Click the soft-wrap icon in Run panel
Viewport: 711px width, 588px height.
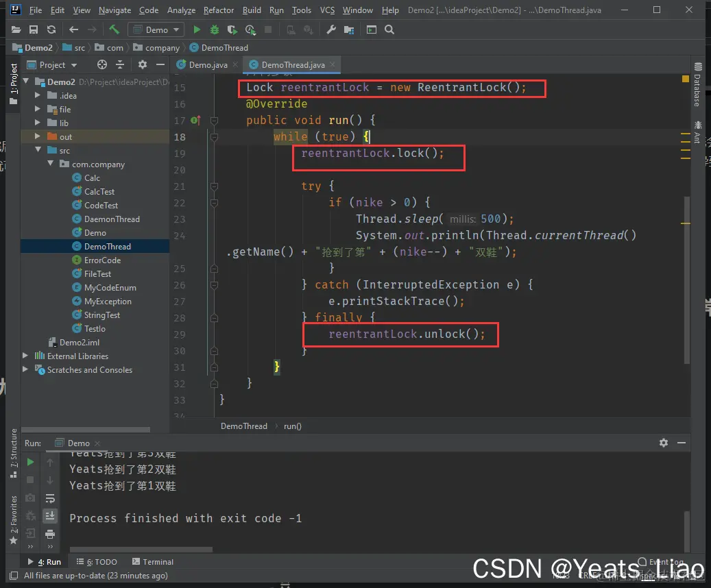50,498
